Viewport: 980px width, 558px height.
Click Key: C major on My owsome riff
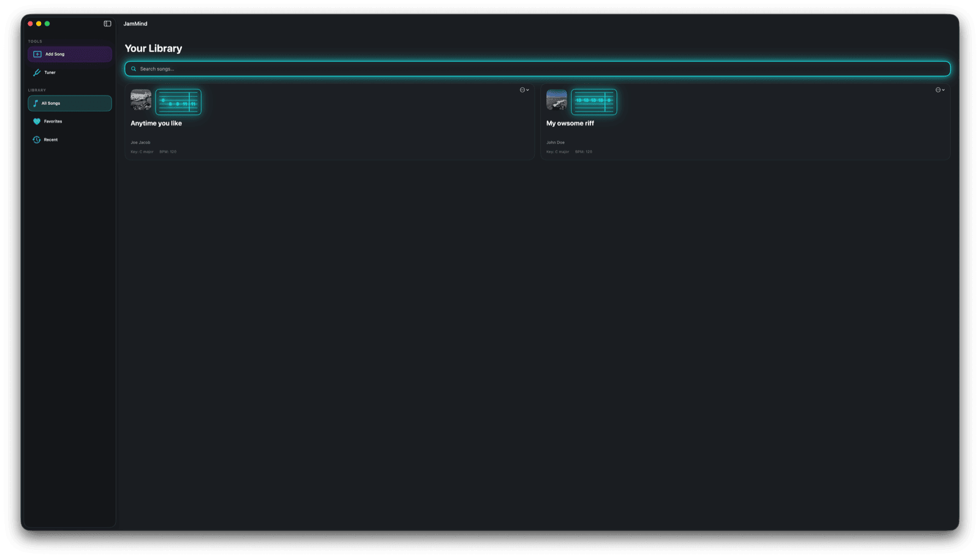tap(558, 152)
